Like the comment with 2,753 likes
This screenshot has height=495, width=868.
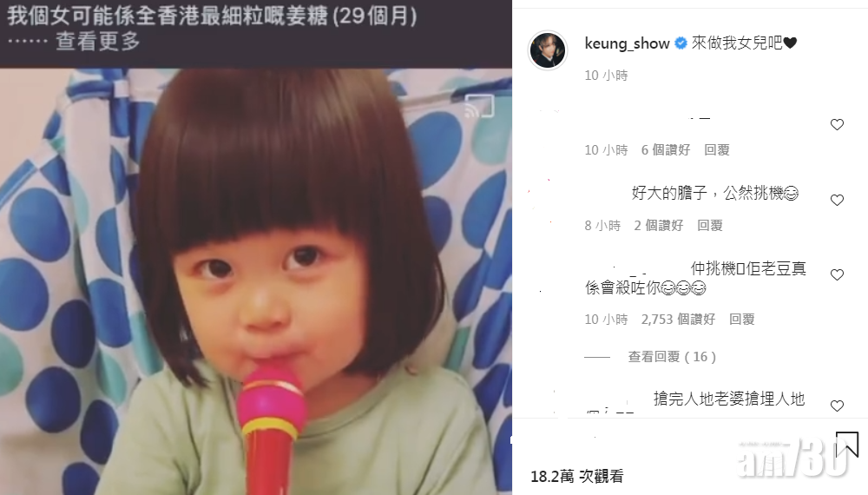coord(837,274)
